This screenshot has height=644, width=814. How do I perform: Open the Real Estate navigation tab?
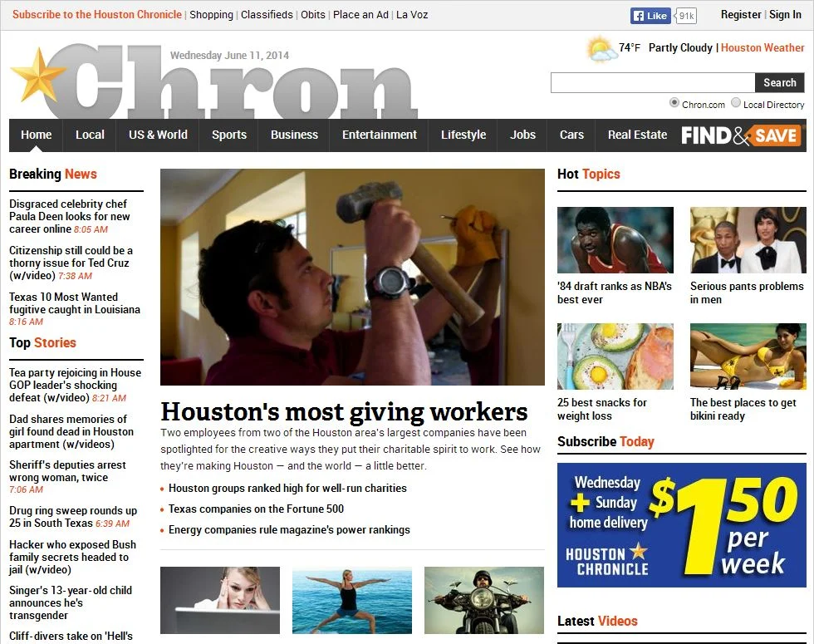tap(637, 135)
